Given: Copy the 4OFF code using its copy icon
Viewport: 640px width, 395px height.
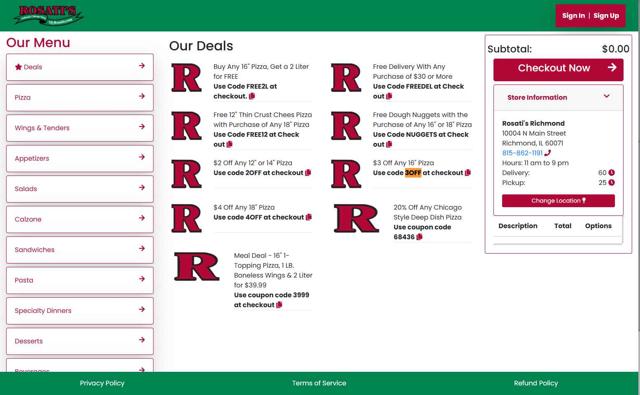Looking at the screenshot, I should [309, 217].
